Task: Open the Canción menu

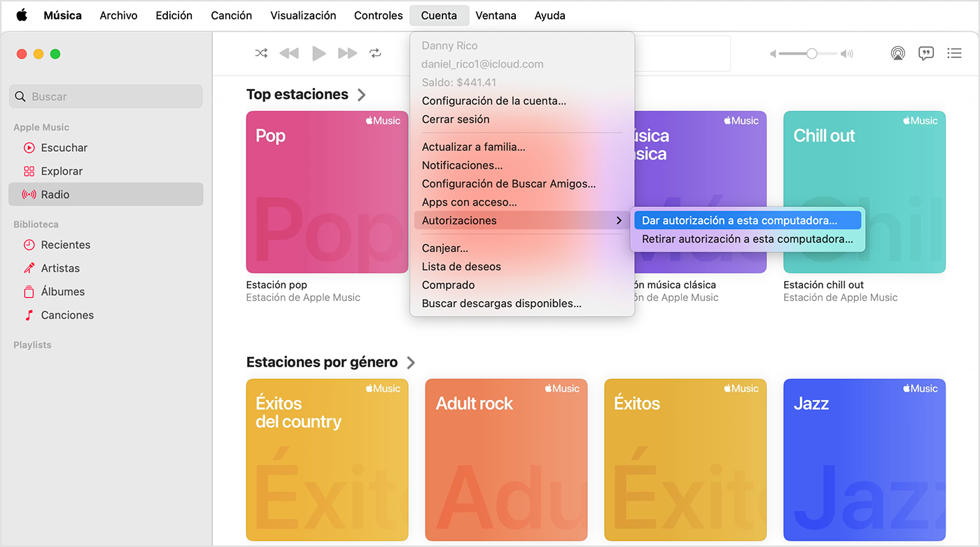Action: click(231, 15)
